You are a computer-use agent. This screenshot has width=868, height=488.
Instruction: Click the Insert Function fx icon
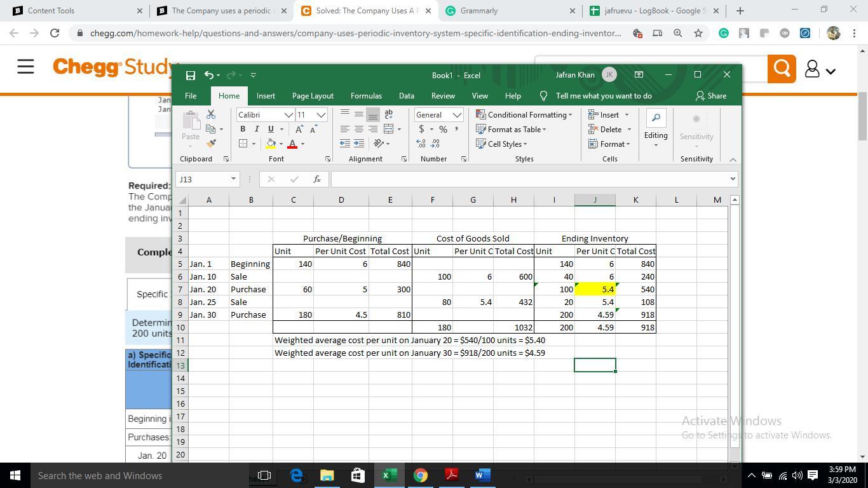coord(316,179)
